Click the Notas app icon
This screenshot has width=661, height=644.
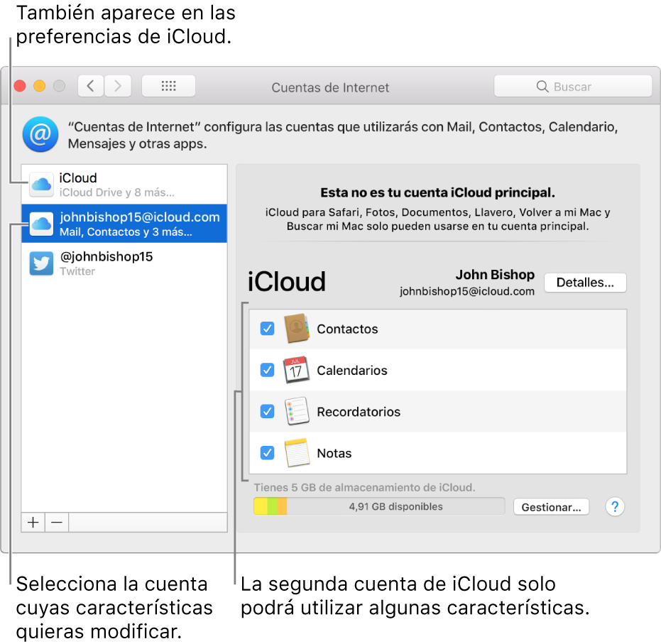[297, 452]
